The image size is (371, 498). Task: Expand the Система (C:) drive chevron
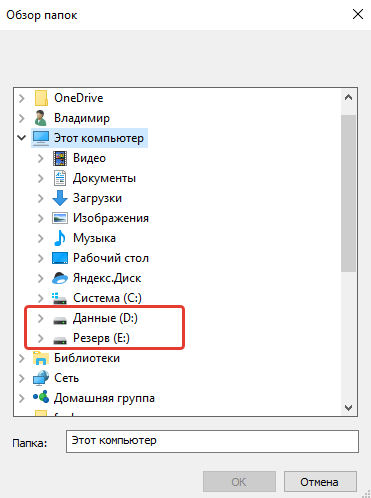click(41, 298)
